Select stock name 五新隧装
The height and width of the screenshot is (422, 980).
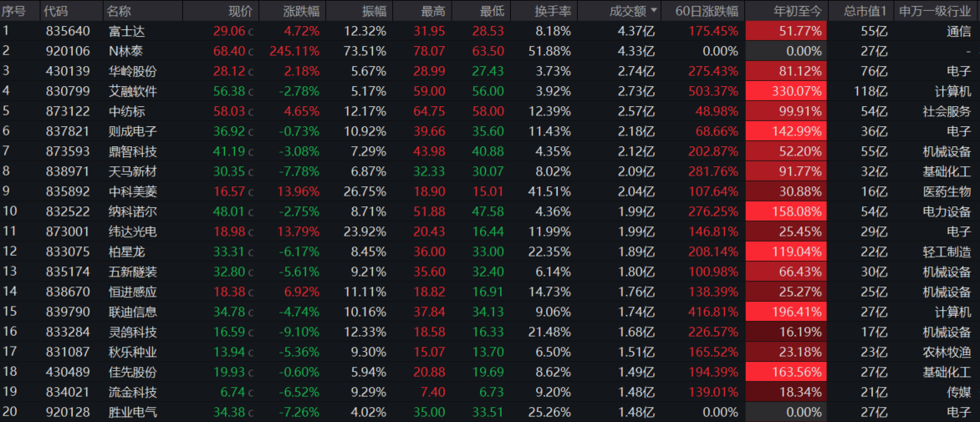pyautogui.click(x=132, y=272)
